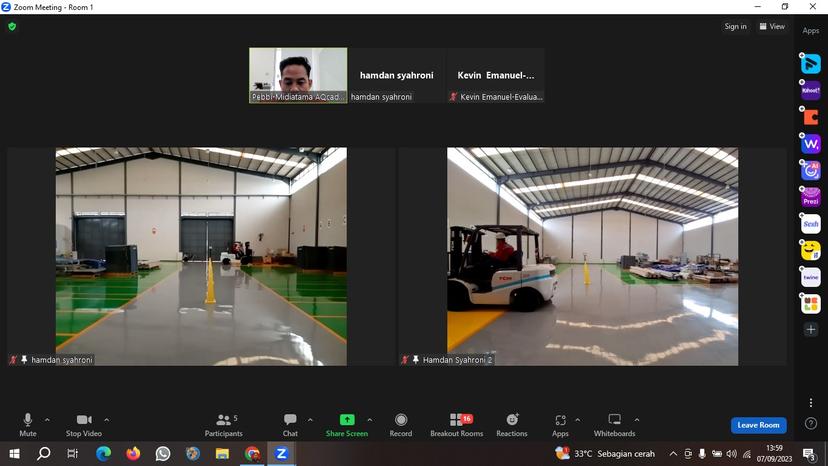Screen dimensions: 828x466
Task: Open the colorful blocks app in sidebar
Action: 811,304
